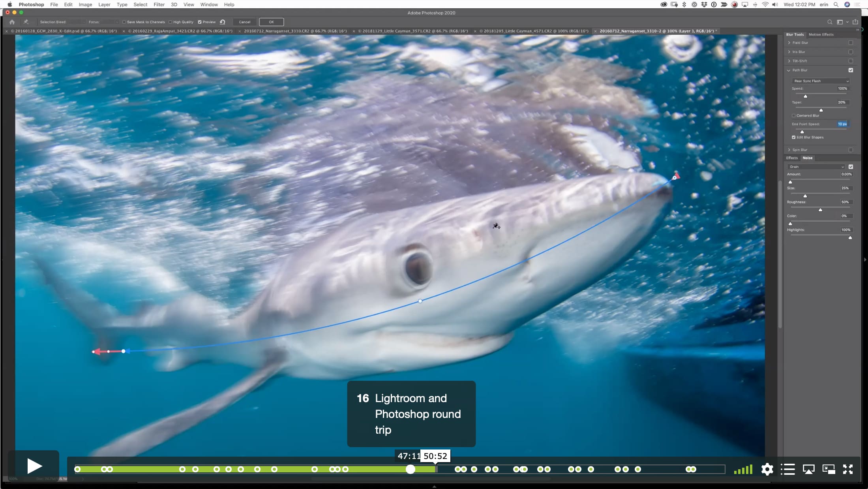Image resolution: width=868 pixels, height=489 pixels.
Task: Open the Rear Sync Flash dropdown
Action: (821, 81)
